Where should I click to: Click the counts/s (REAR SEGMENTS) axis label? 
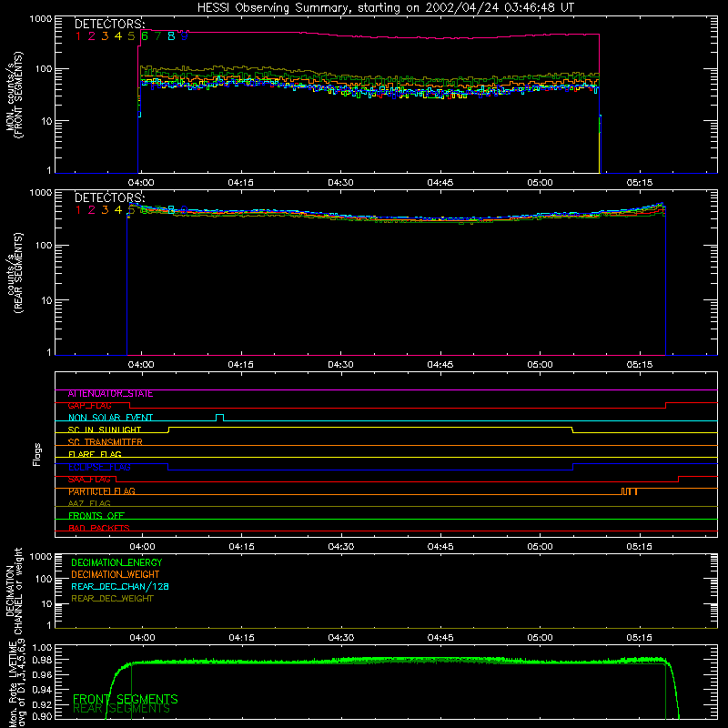[14, 273]
